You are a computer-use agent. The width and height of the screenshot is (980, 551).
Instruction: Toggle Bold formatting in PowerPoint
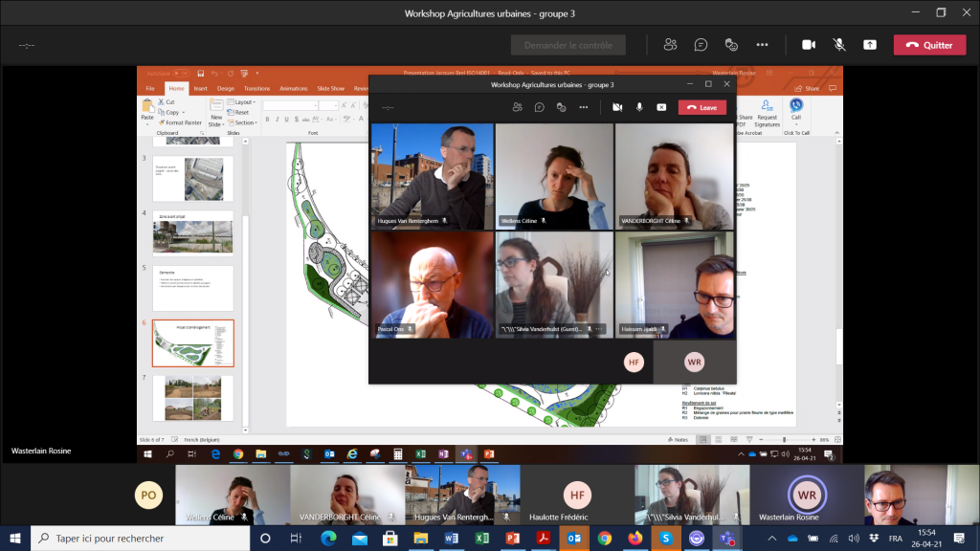tap(268, 120)
